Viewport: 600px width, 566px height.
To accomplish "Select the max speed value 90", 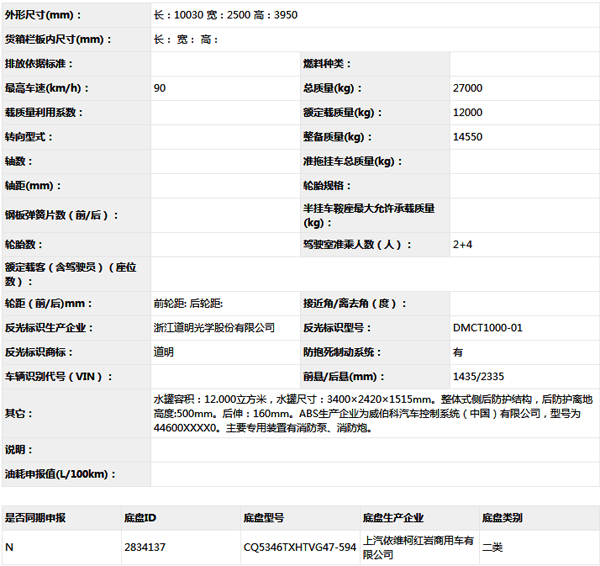I will coord(160,88).
